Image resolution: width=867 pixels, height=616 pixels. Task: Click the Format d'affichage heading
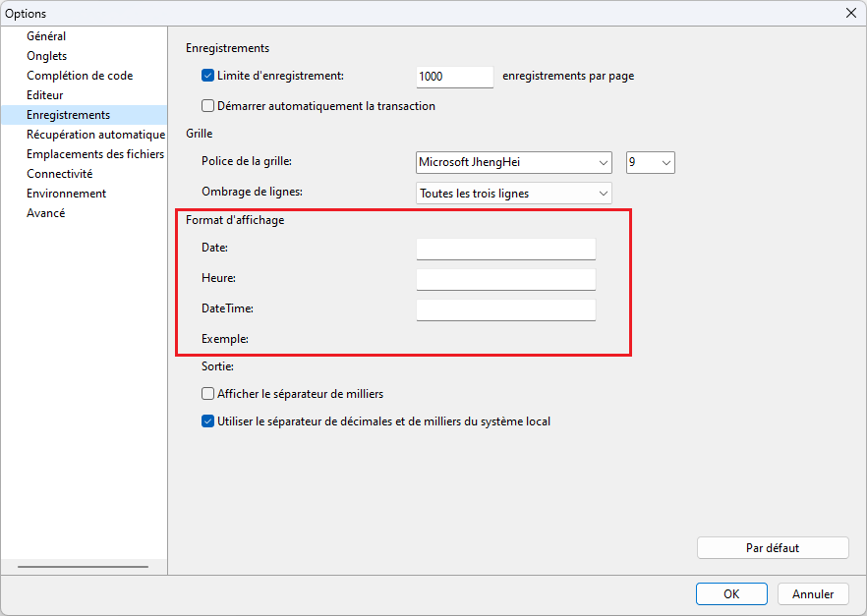235,220
